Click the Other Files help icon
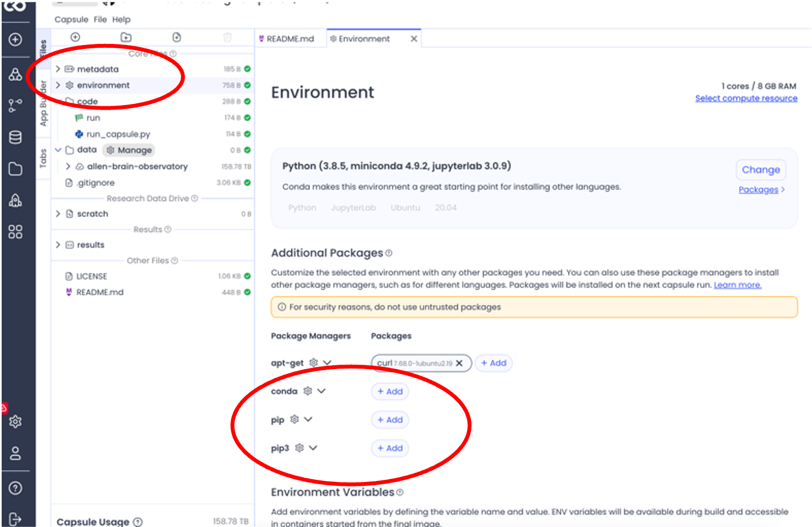 (174, 261)
